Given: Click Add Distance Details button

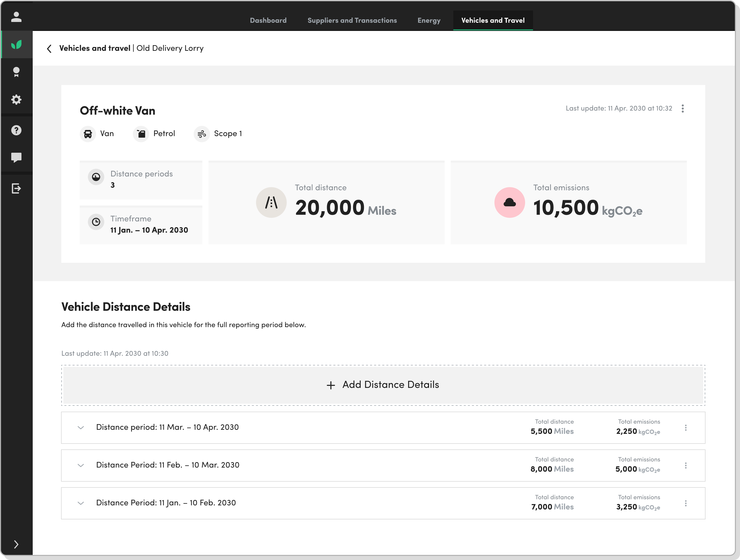Looking at the screenshot, I should (x=383, y=385).
